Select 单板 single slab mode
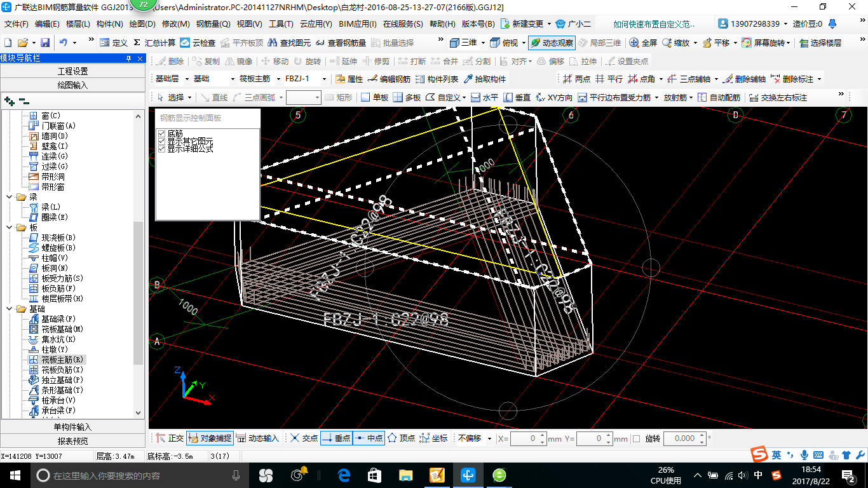The width and height of the screenshot is (868, 488). click(x=374, y=97)
